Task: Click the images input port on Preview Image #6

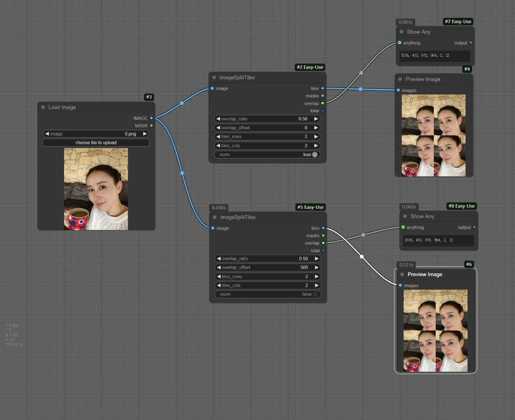Action: [400, 285]
